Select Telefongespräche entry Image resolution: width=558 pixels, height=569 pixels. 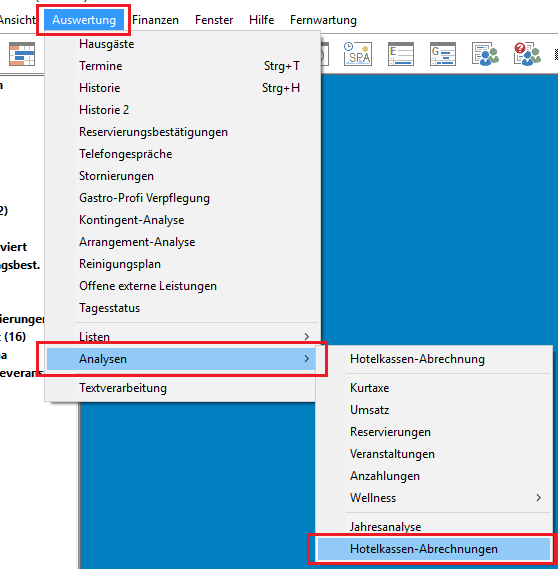point(182,154)
